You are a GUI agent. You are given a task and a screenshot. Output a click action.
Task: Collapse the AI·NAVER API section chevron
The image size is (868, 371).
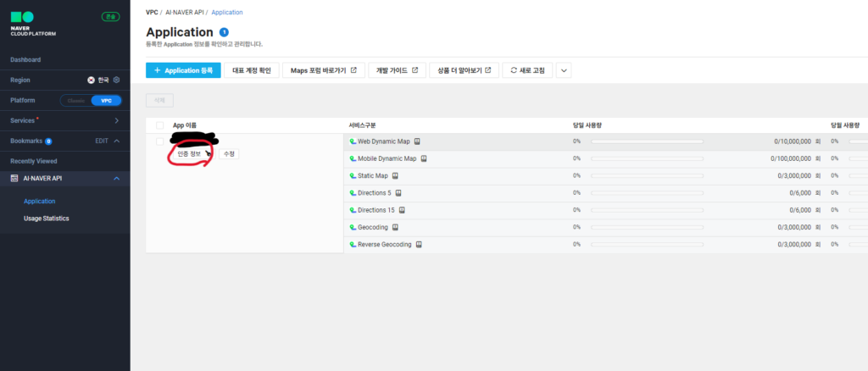click(117, 179)
